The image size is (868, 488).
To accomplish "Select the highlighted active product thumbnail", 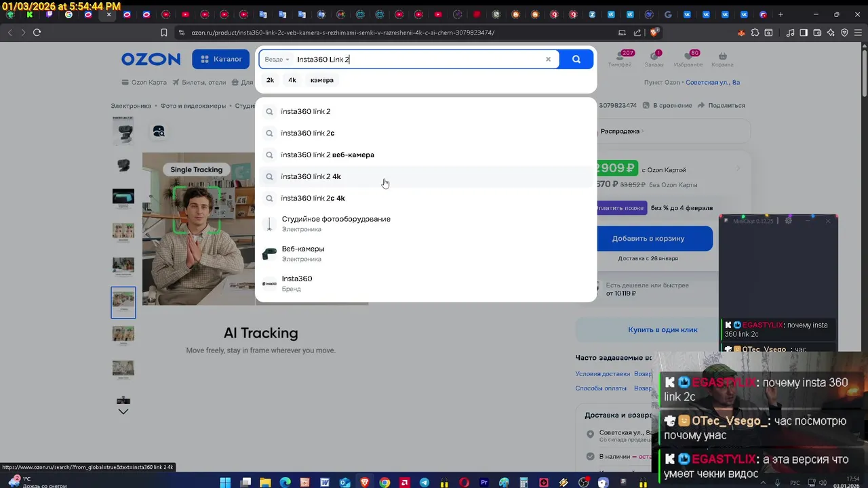I will [x=123, y=302].
